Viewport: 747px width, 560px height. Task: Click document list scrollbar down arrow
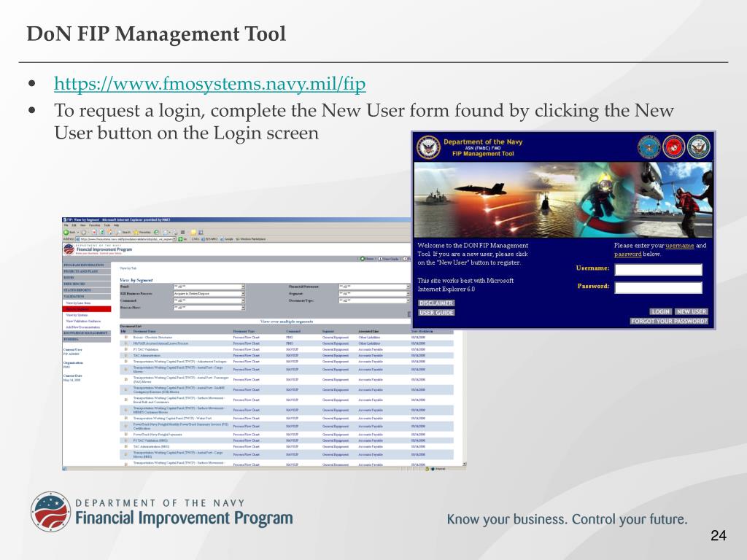click(465, 464)
